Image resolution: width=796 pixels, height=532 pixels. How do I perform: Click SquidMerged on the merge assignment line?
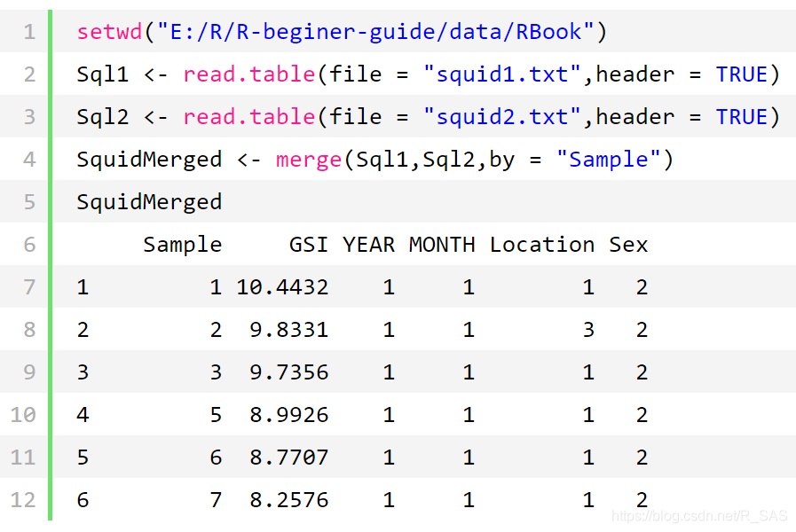(x=149, y=160)
